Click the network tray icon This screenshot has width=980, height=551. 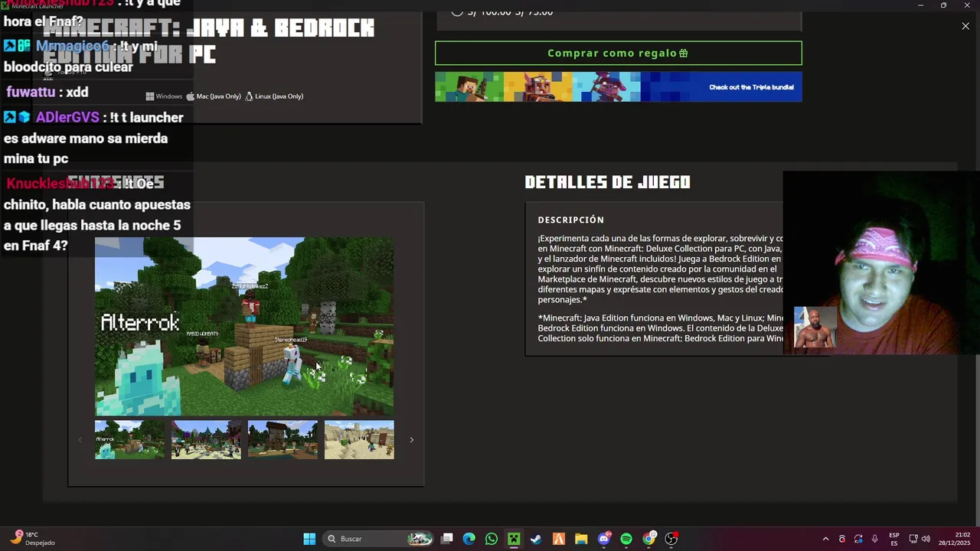913,539
